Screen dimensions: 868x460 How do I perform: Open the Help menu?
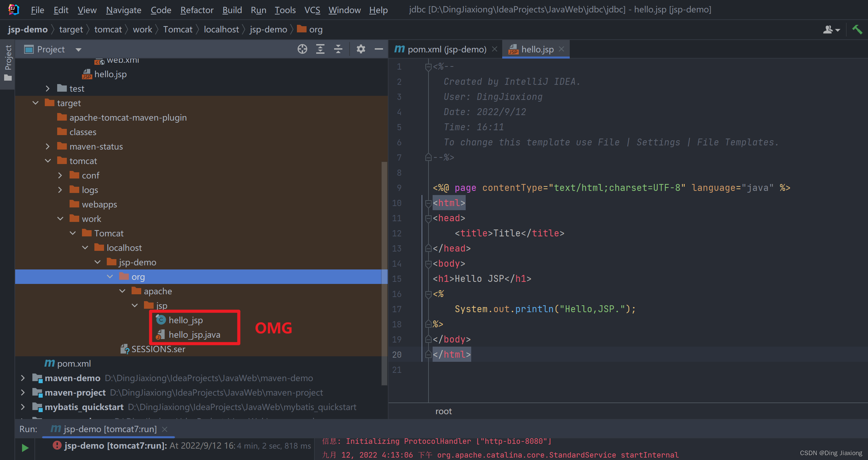click(378, 10)
